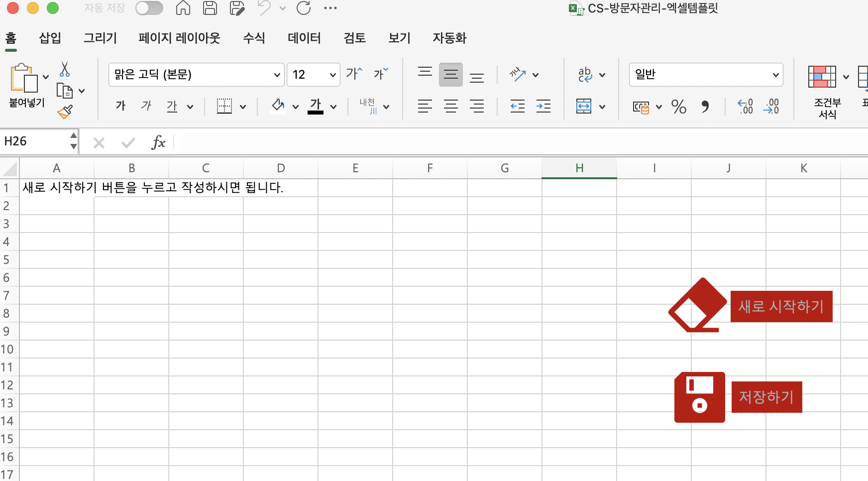
Task: Open the 그리기 ribbon tab
Action: pos(100,38)
